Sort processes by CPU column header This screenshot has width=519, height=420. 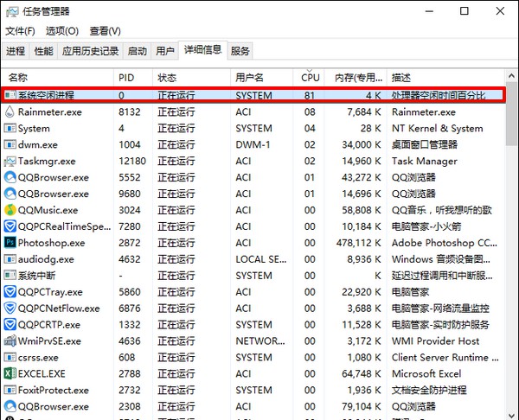coord(310,77)
